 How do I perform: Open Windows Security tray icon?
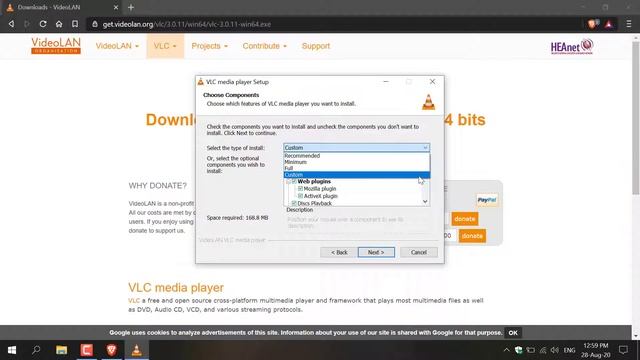point(518,350)
